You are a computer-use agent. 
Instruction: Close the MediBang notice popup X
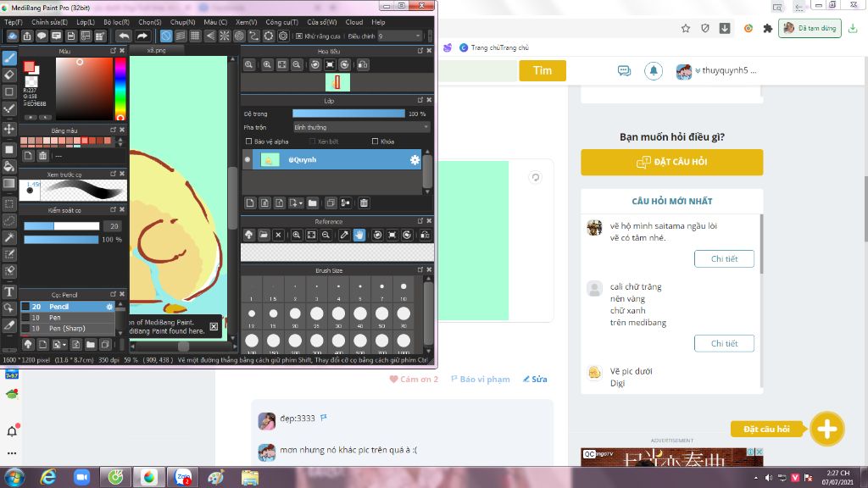click(214, 326)
